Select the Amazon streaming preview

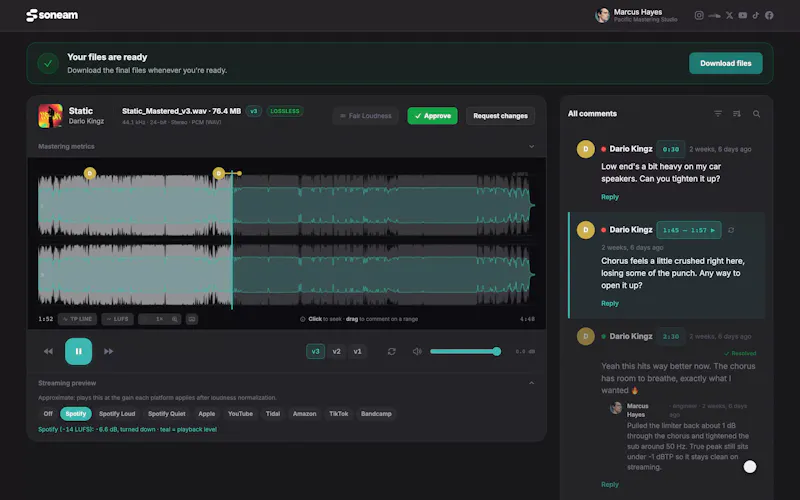tap(305, 414)
